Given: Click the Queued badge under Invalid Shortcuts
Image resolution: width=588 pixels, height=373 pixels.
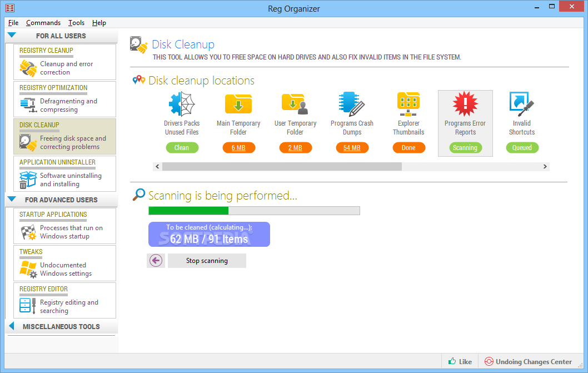Looking at the screenshot, I should pyautogui.click(x=522, y=147).
